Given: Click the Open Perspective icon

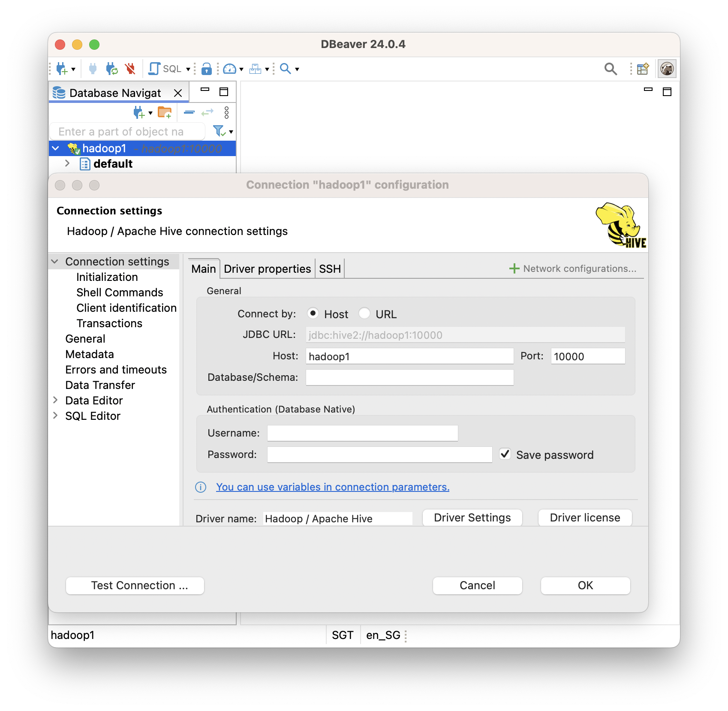Looking at the screenshot, I should pos(643,69).
